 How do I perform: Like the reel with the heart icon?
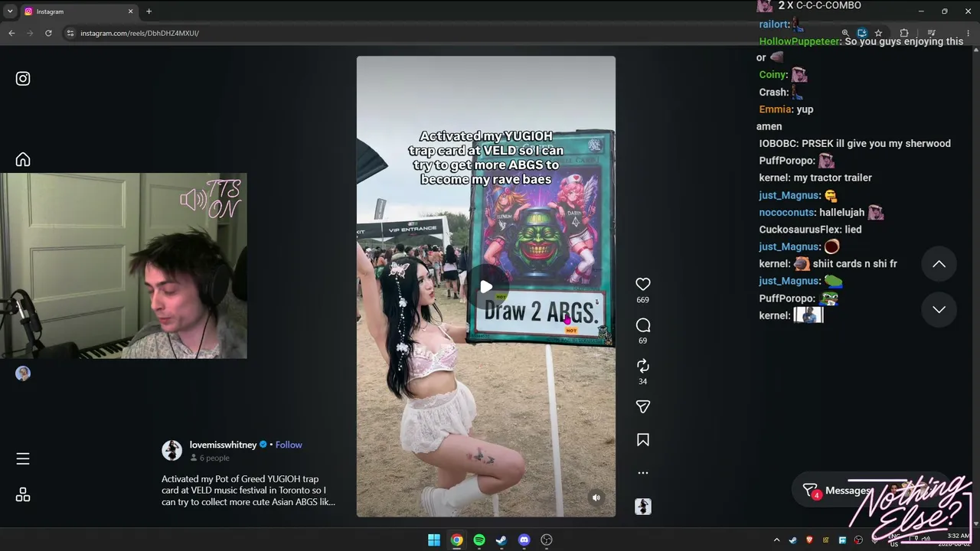click(x=643, y=284)
